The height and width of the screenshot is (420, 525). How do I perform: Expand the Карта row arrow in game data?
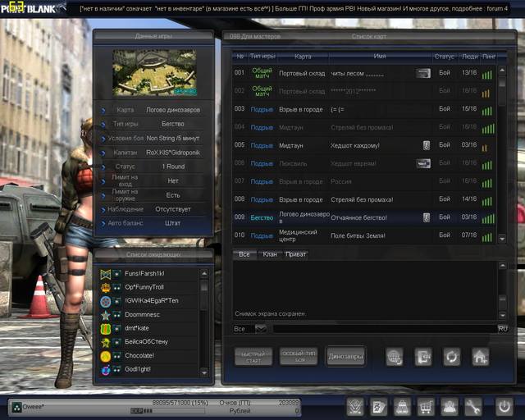pos(103,110)
